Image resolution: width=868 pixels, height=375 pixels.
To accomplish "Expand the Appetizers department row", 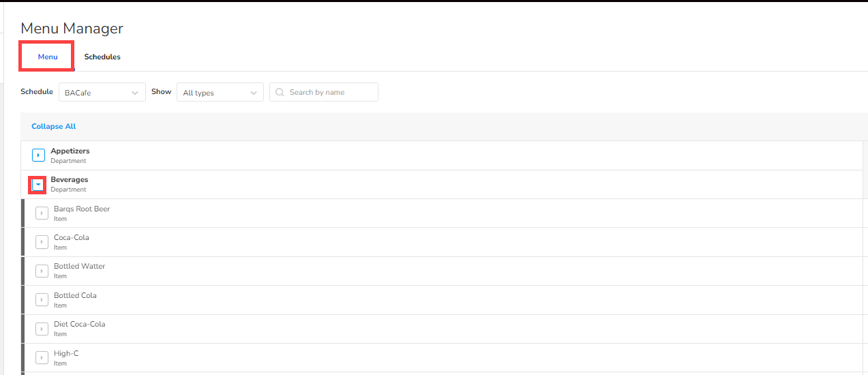I will coord(38,155).
